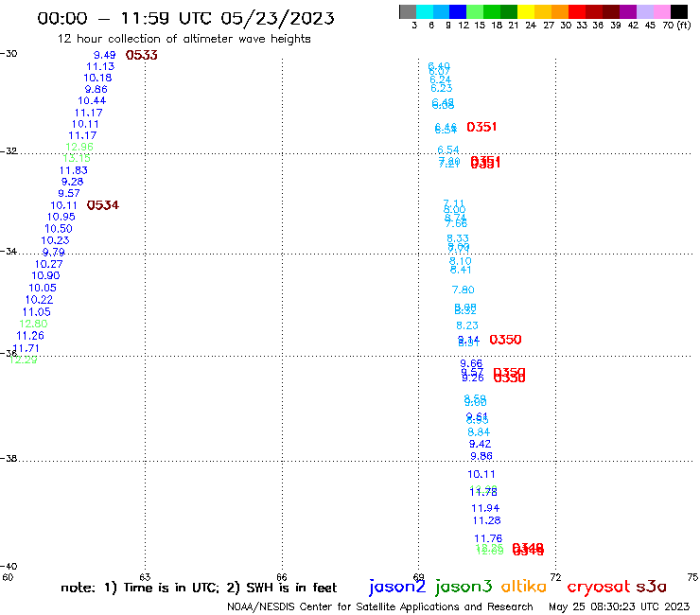Click the cyan swatch between 3 and 6
This screenshot has width=700, height=615.
pos(425,11)
